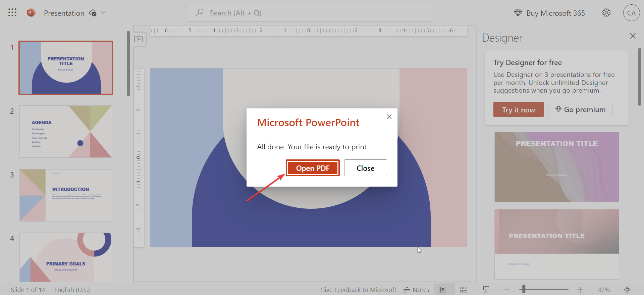Click the zoom slider handle
Screen dimensions: 644x295
point(524,289)
